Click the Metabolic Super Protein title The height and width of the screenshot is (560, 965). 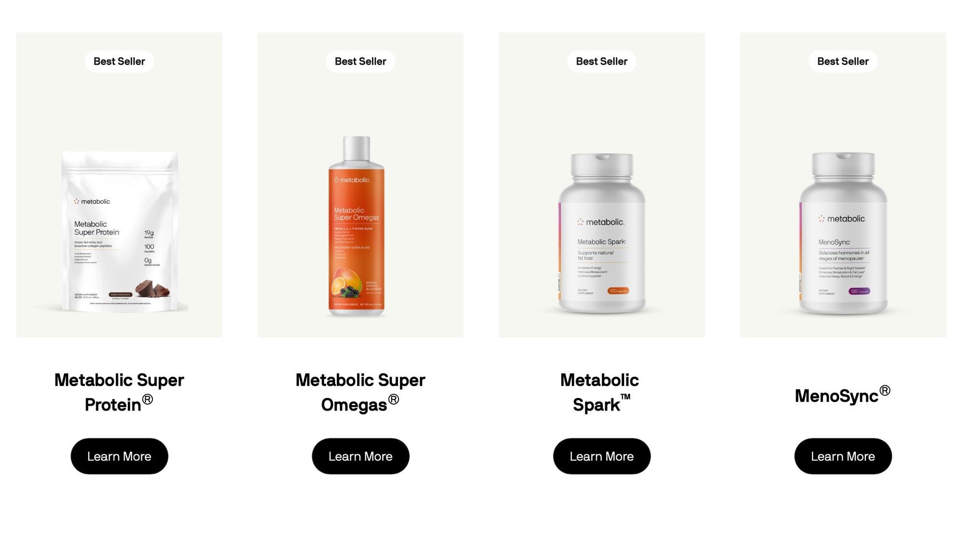[119, 392]
